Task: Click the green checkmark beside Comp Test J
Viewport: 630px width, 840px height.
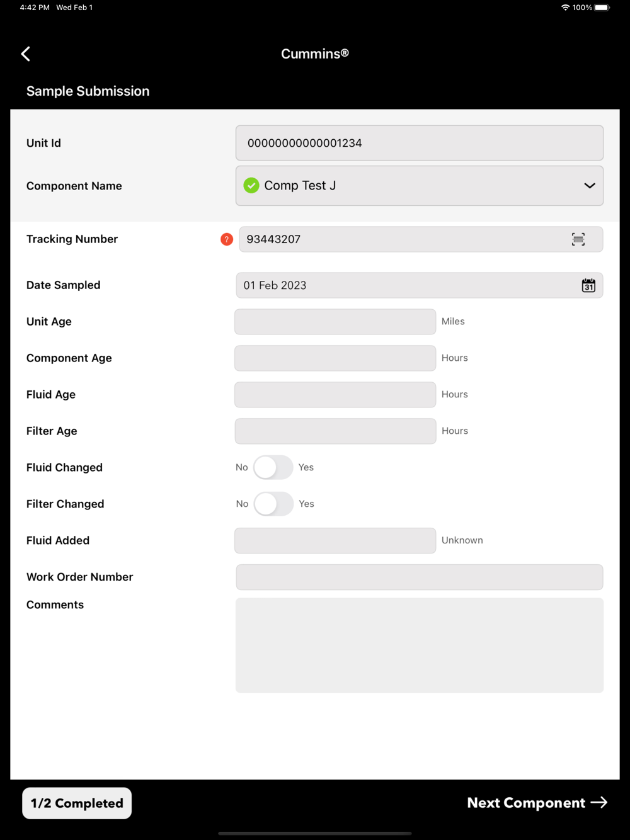Action: point(251,185)
